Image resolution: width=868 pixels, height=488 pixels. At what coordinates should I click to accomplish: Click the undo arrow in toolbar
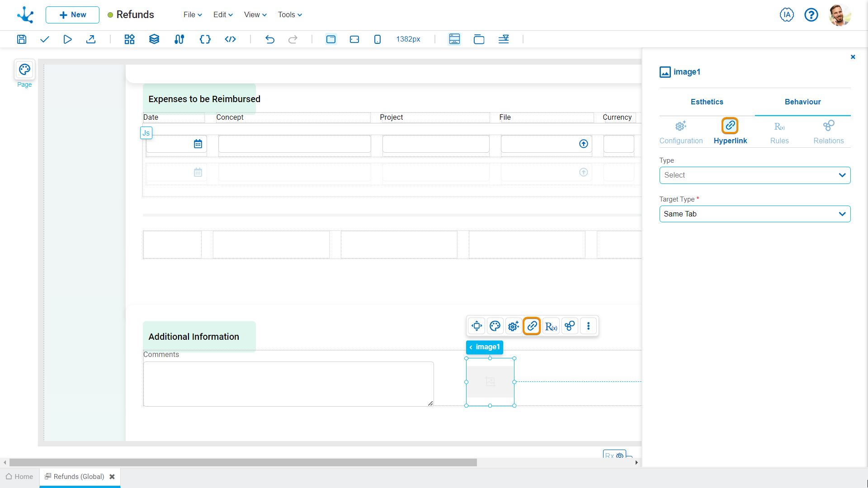270,39
